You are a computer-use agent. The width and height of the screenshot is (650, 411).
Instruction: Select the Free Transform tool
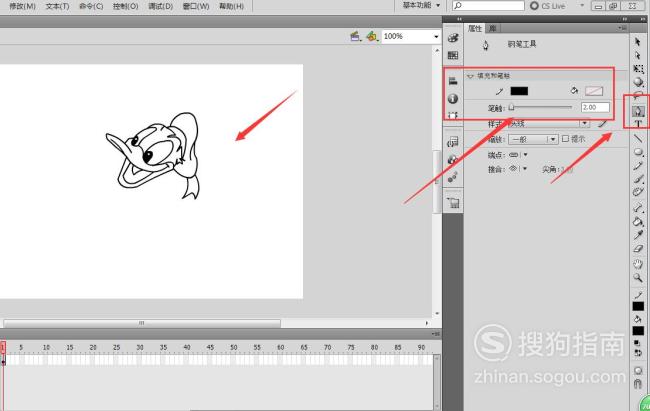click(x=638, y=69)
